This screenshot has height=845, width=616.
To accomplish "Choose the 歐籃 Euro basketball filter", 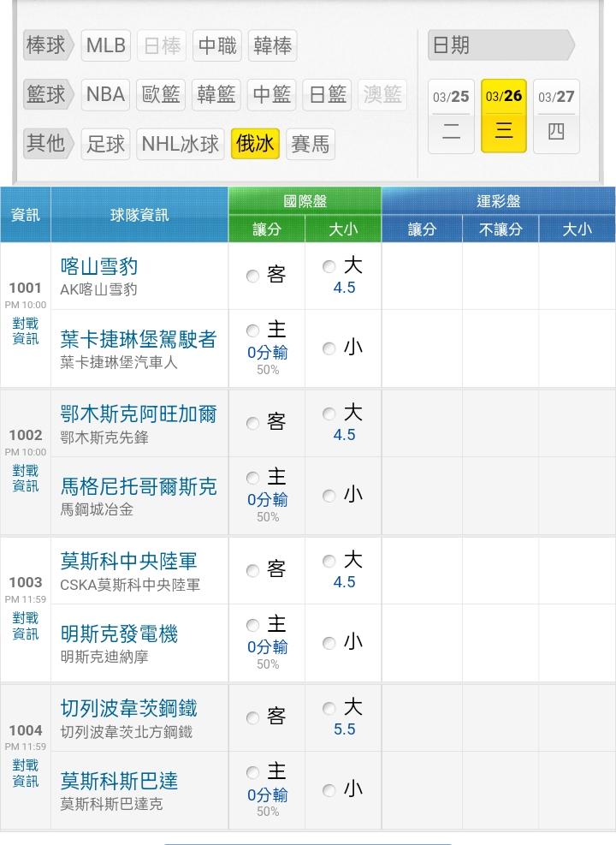I will pos(161,94).
